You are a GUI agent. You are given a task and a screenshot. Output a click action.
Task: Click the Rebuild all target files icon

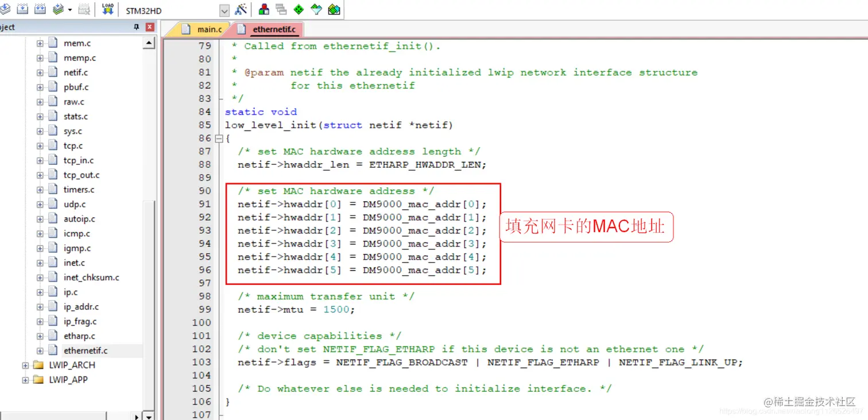tap(40, 9)
